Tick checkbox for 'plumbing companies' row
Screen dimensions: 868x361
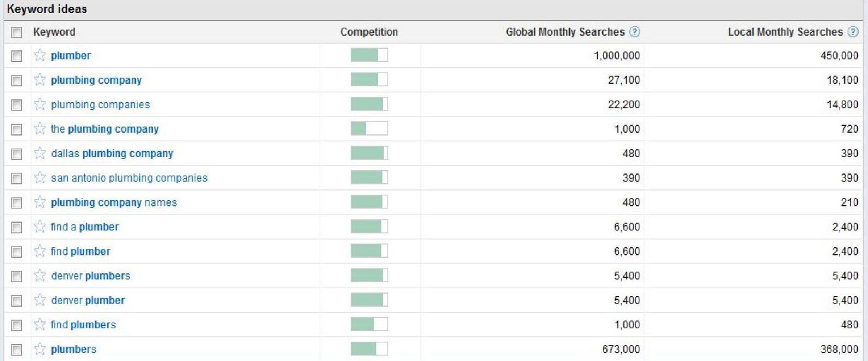coord(17,105)
